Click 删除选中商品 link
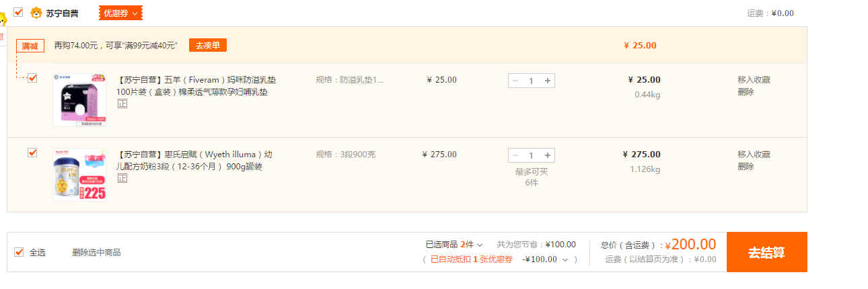Image resolution: width=868 pixels, height=289 pixels. (x=97, y=252)
